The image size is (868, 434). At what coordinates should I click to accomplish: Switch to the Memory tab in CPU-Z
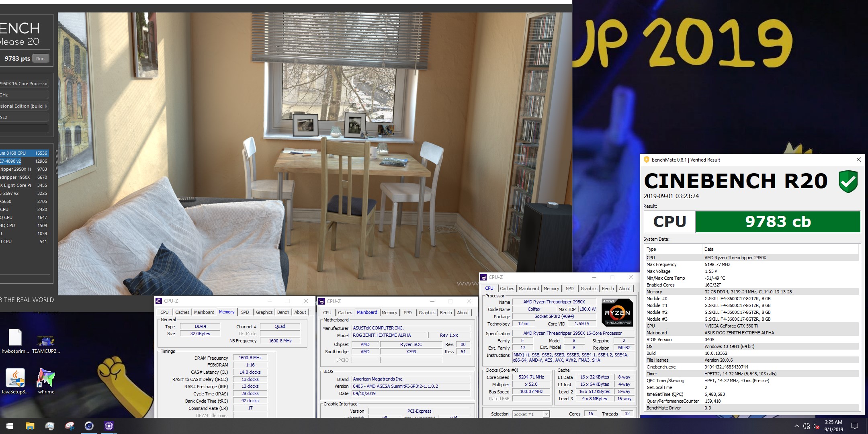(x=551, y=288)
